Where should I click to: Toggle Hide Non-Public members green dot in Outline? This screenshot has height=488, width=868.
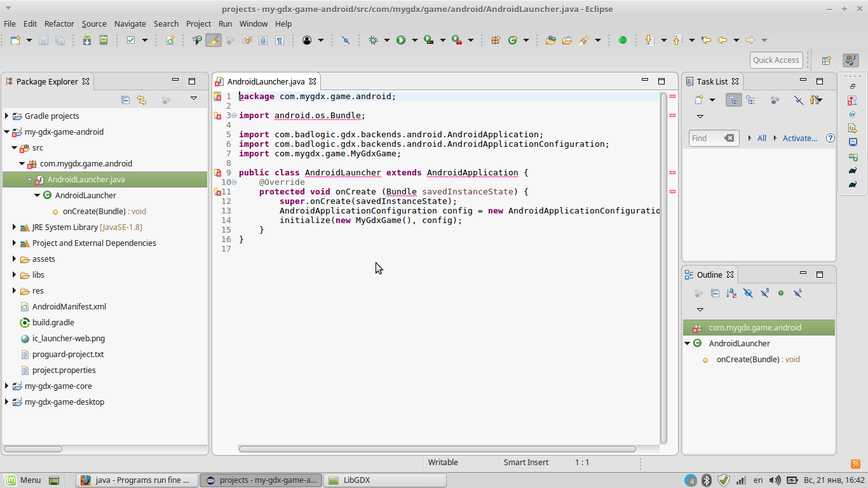coord(781,293)
